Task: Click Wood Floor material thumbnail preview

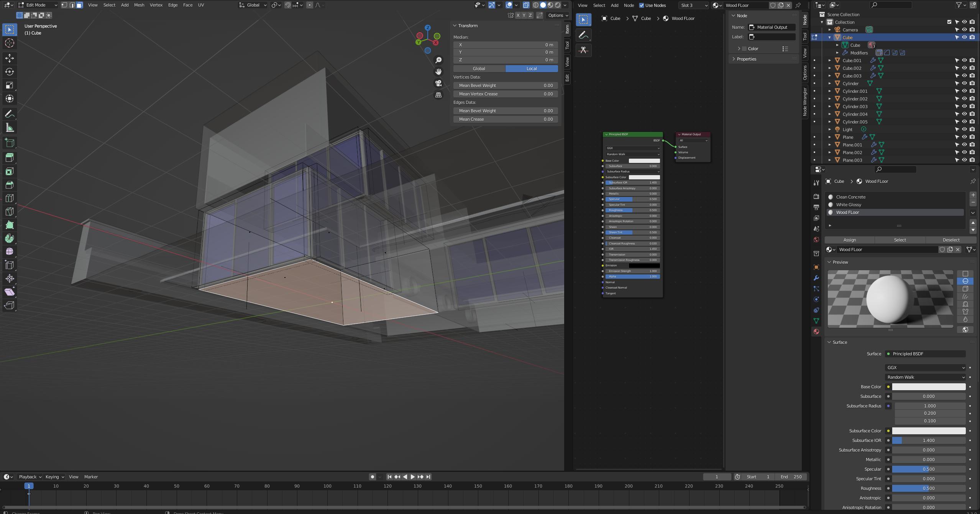Action: 831,213
